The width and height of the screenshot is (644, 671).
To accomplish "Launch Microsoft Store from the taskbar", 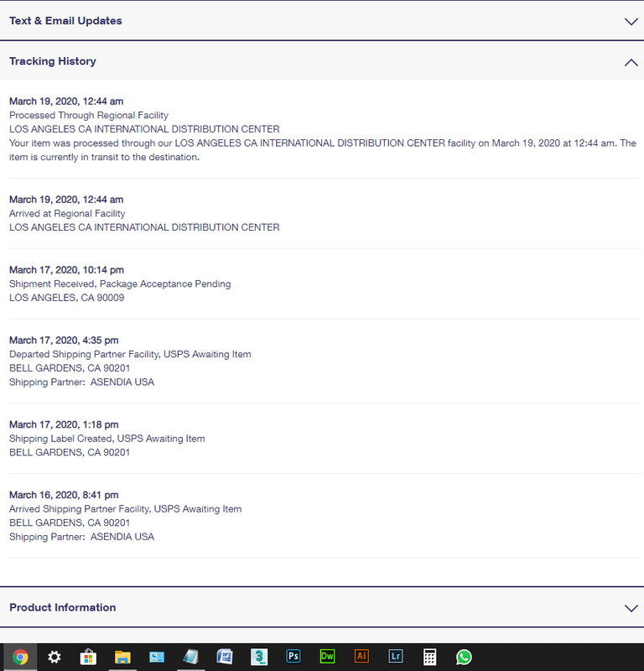I will [x=88, y=657].
